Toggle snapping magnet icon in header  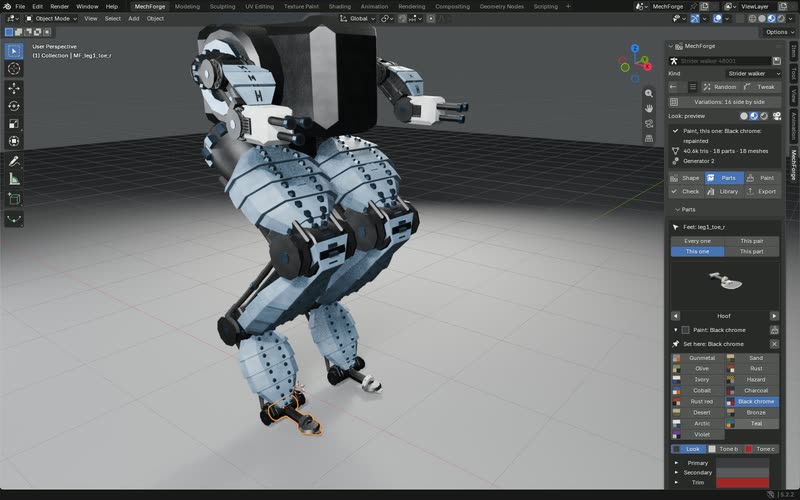(x=402, y=18)
